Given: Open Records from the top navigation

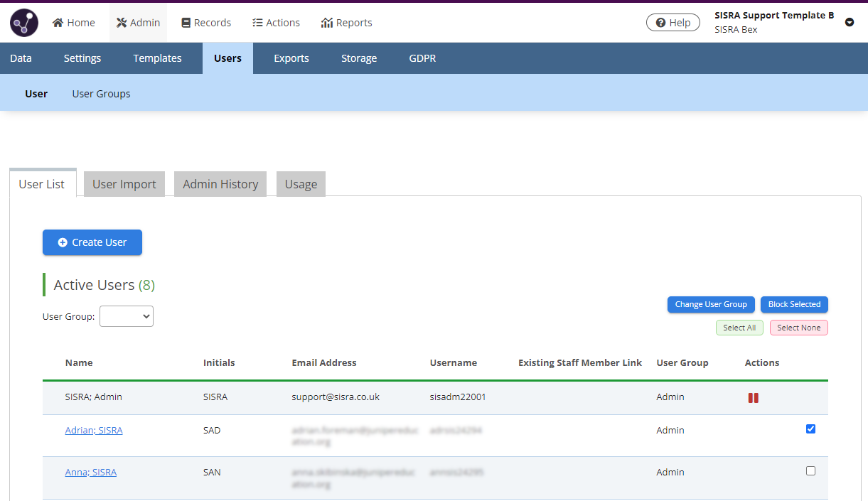Looking at the screenshot, I should coord(206,23).
